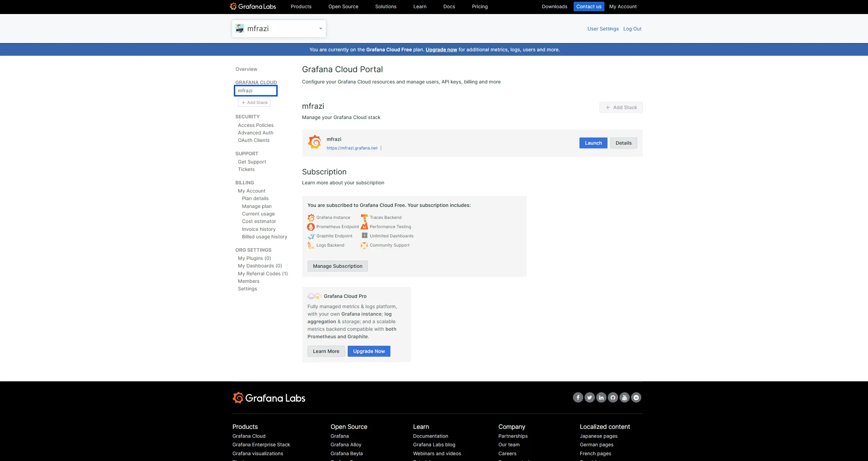Click the Contact us button
This screenshot has width=868, height=461.
(589, 6)
